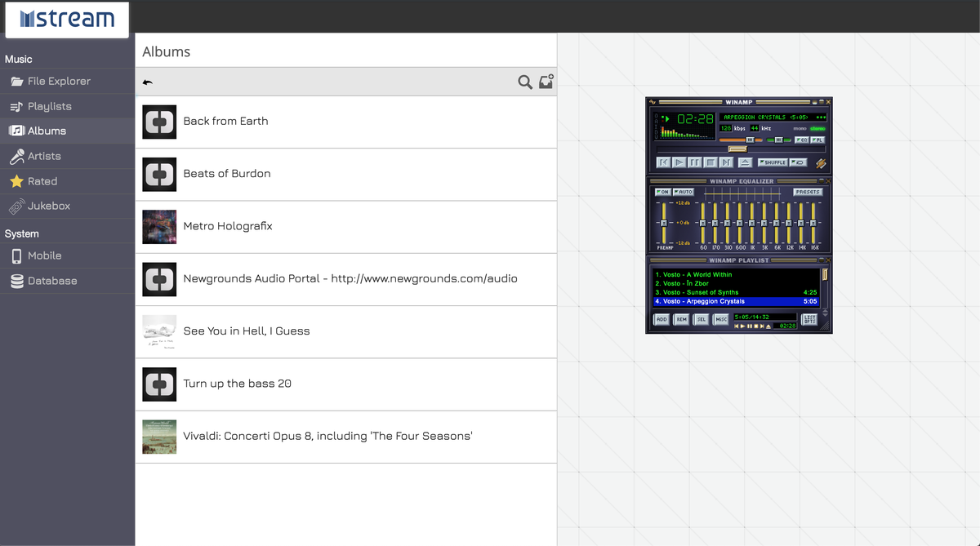Image resolution: width=980 pixels, height=546 pixels.
Task: Click the playlist REM button
Action: point(681,319)
